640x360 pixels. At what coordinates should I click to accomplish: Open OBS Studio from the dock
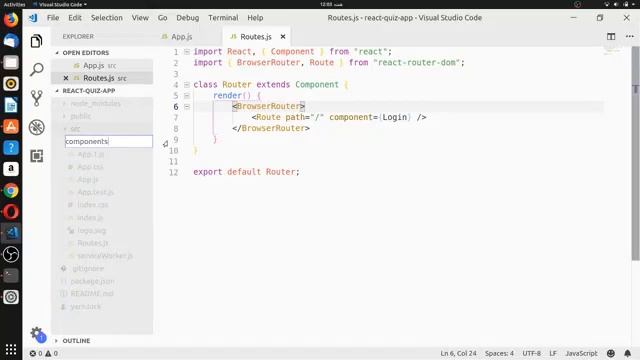pyautogui.click(x=11, y=254)
